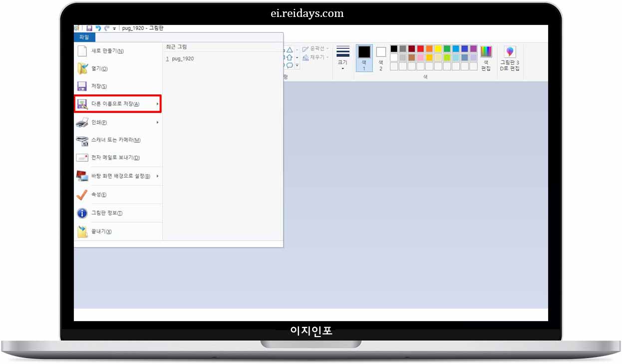The image size is (622, 364).
Task: Open the 그림판 3D로 편집 tool
Action: pos(510,58)
